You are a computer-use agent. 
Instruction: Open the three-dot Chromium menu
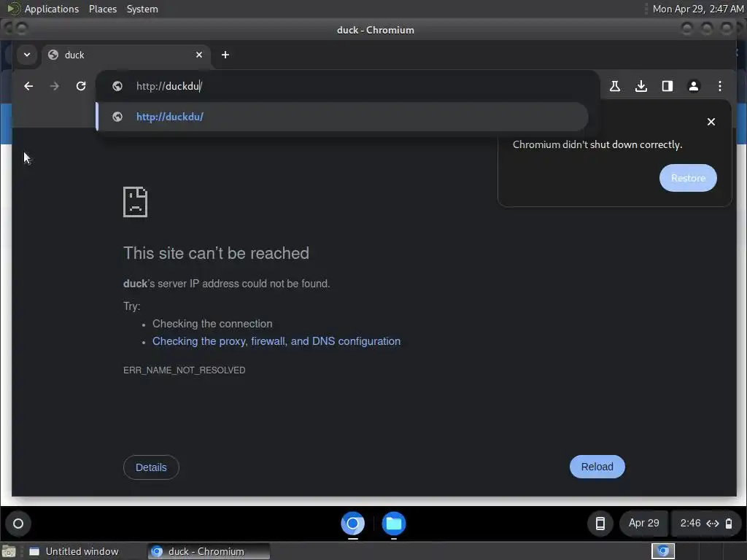tap(720, 86)
